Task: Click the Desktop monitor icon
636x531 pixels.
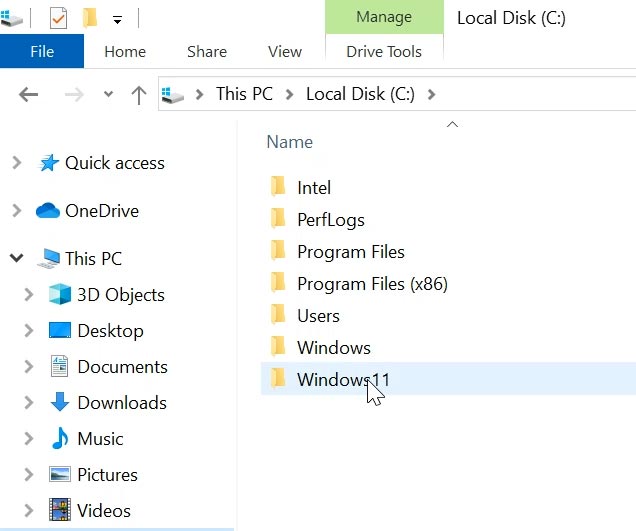Action: tap(60, 330)
